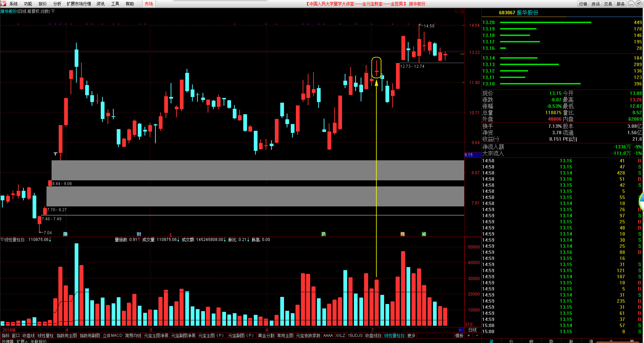644x343 pixels.
Task: Click the 13.10 bid price row
Action: click(x=562, y=84)
